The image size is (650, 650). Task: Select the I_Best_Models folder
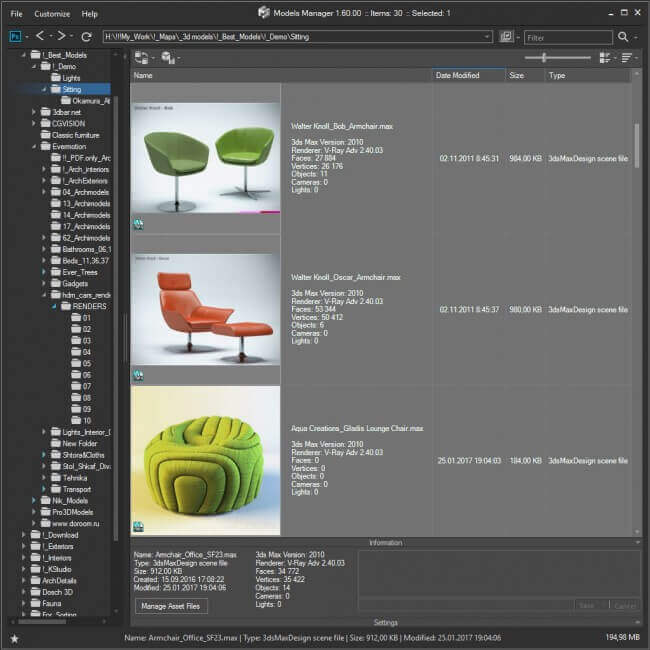point(59,55)
